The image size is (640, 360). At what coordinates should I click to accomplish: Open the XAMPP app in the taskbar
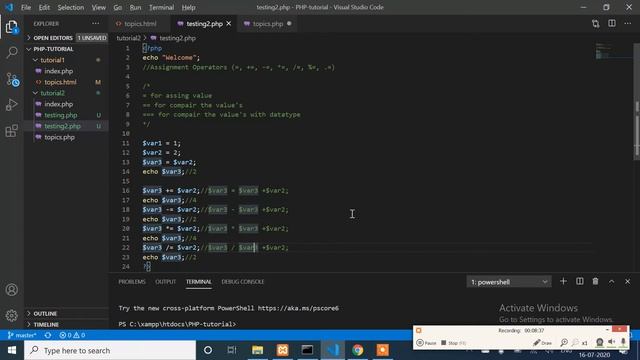[x=282, y=350]
